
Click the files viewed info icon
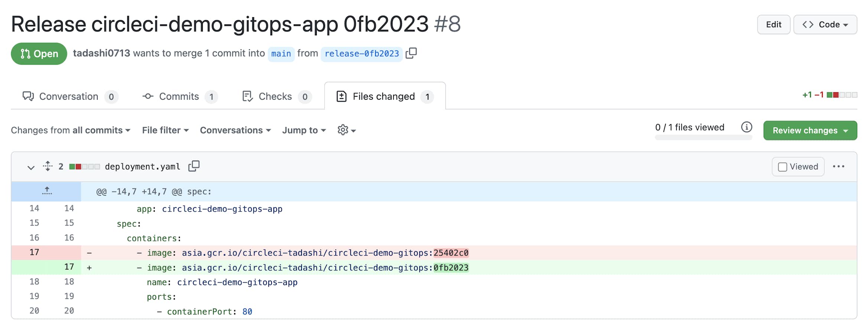click(x=746, y=127)
